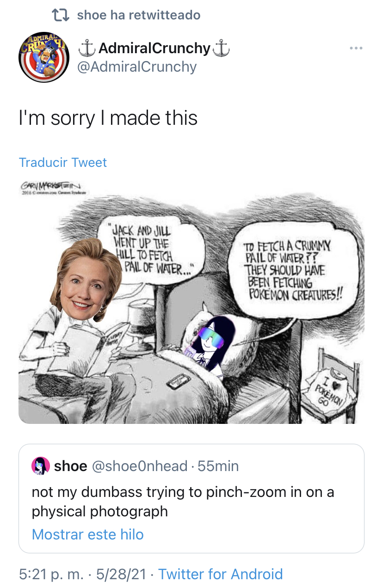This screenshot has width=383, height=588.
Task: Click the 5:21 p. m. timestamp
Action: pos(52,574)
